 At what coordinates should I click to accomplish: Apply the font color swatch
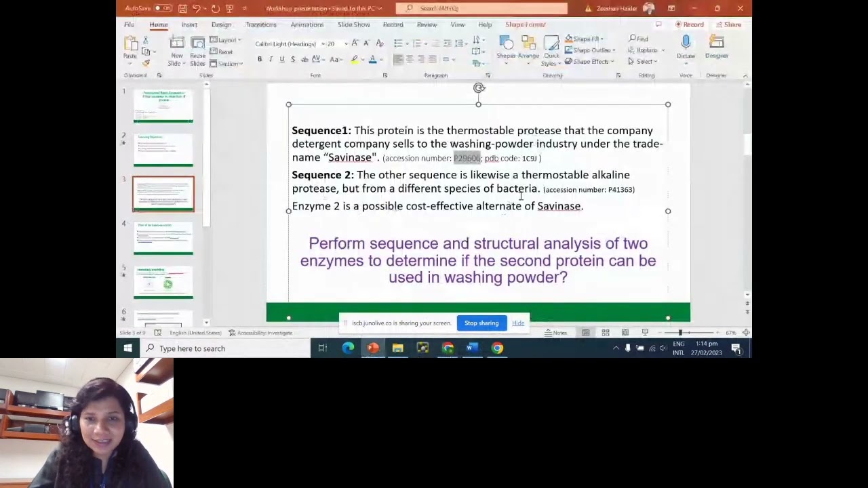372,60
